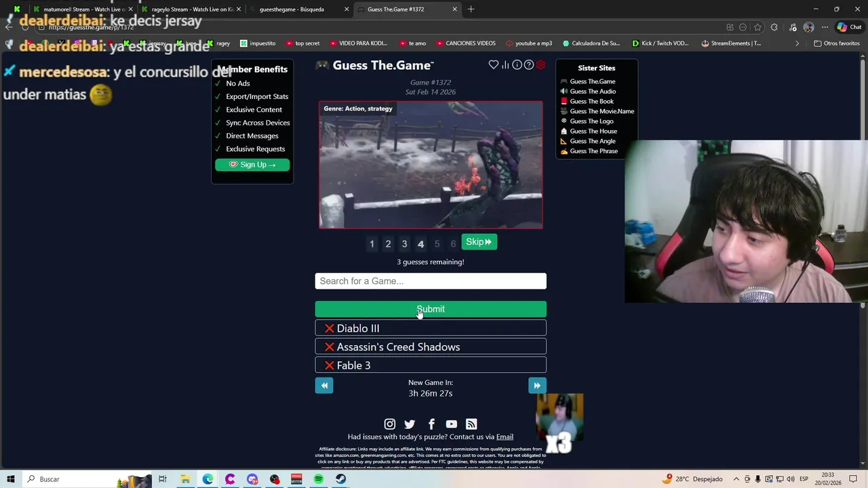Open top secret bookmark
868x488 pixels.
(x=302, y=43)
